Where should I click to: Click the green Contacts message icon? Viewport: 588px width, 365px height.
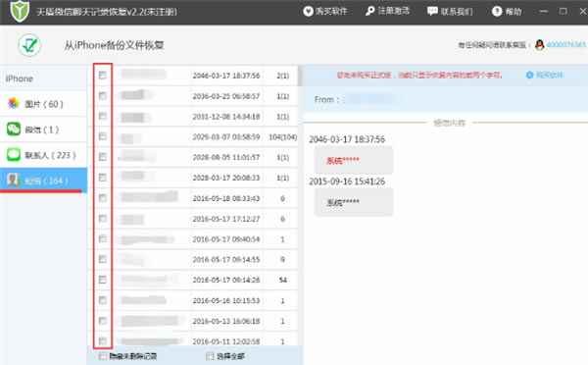point(14,154)
